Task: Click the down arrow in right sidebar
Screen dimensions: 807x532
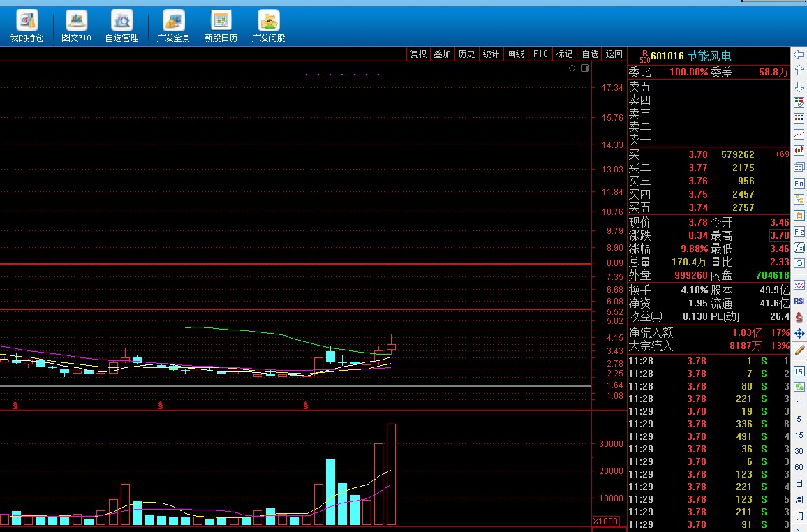Action: 799,87
